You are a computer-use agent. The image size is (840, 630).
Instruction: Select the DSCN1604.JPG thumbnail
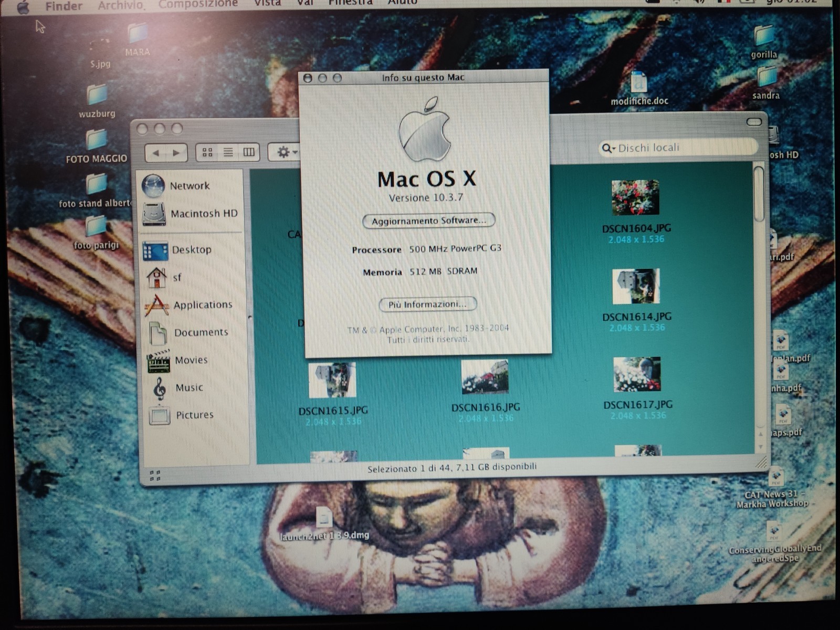click(636, 197)
